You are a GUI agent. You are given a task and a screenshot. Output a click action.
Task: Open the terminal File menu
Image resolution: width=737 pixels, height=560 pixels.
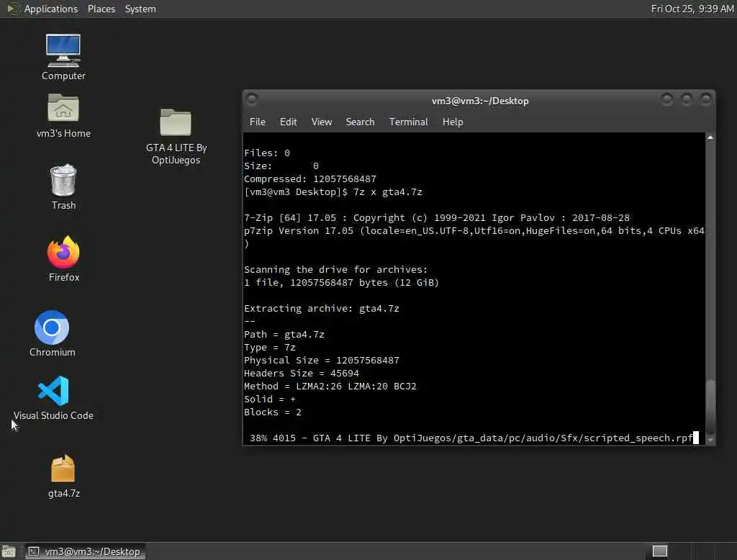point(257,122)
